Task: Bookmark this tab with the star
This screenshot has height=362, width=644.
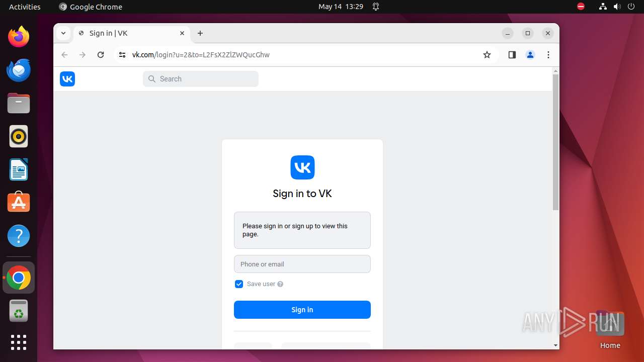Action: pyautogui.click(x=487, y=55)
